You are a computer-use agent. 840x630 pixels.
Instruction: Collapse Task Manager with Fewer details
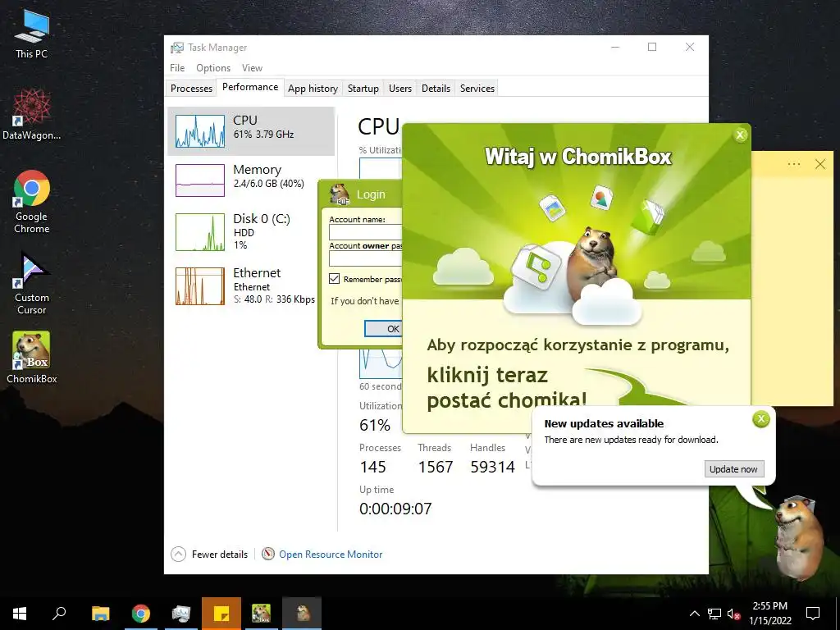[x=210, y=554]
